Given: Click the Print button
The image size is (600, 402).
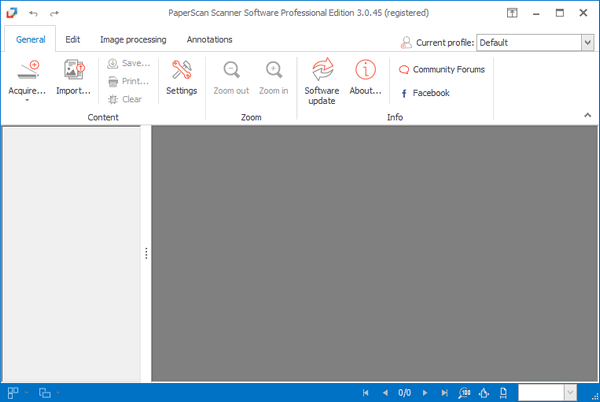Looking at the screenshot, I should coord(128,81).
